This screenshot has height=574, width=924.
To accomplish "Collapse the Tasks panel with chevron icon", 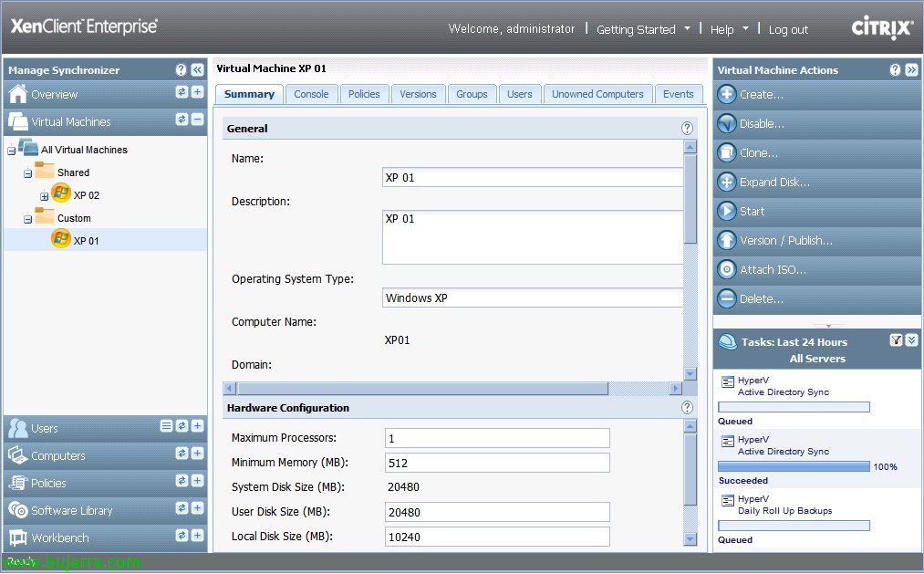I will (911, 340).
